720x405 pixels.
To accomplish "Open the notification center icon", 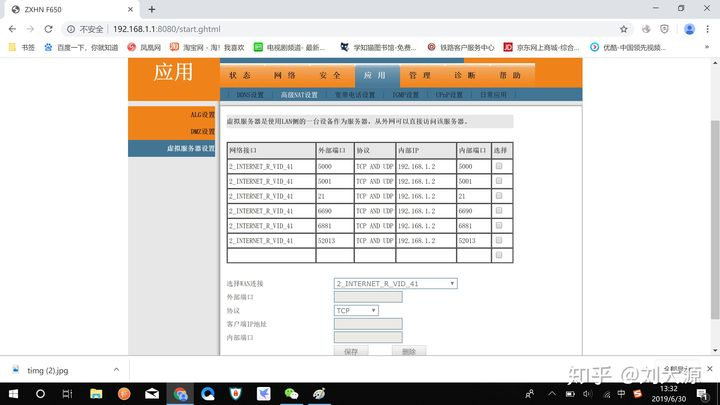I will (x=702, y=394).
